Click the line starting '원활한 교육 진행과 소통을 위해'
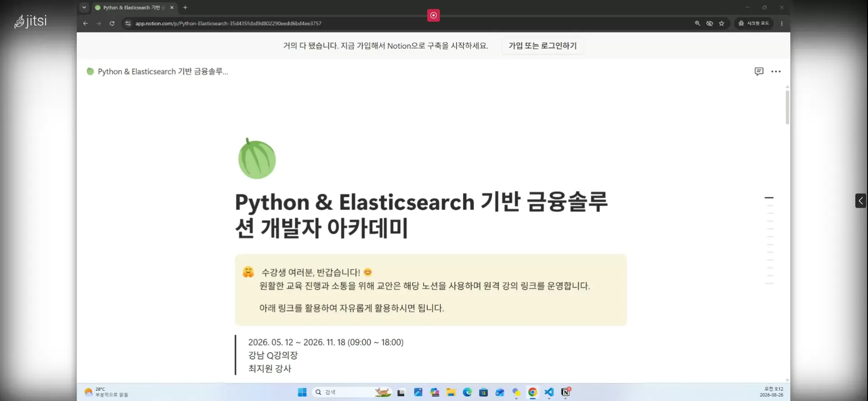This screenshot has width=868, height=401. tap(425, 286)
